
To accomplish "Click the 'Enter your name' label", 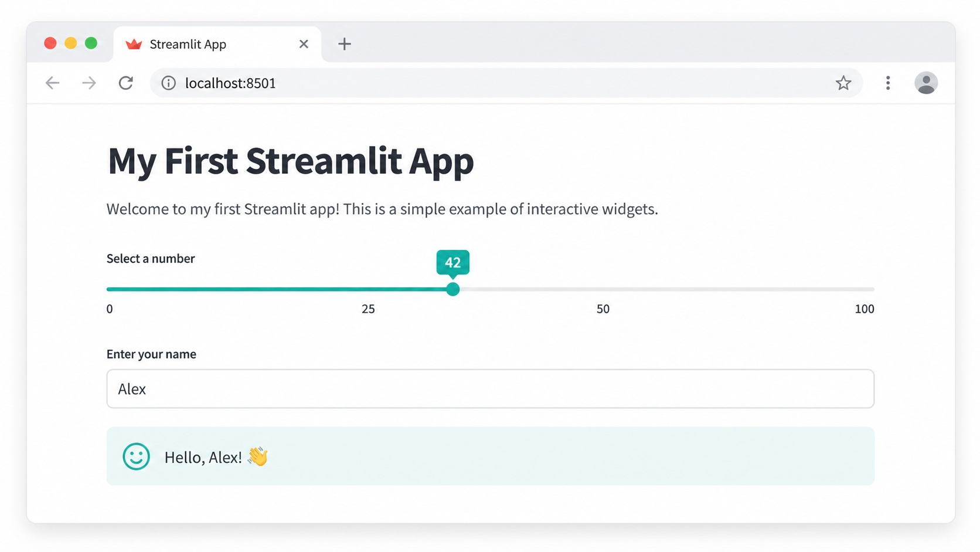I will click(151, 354).
